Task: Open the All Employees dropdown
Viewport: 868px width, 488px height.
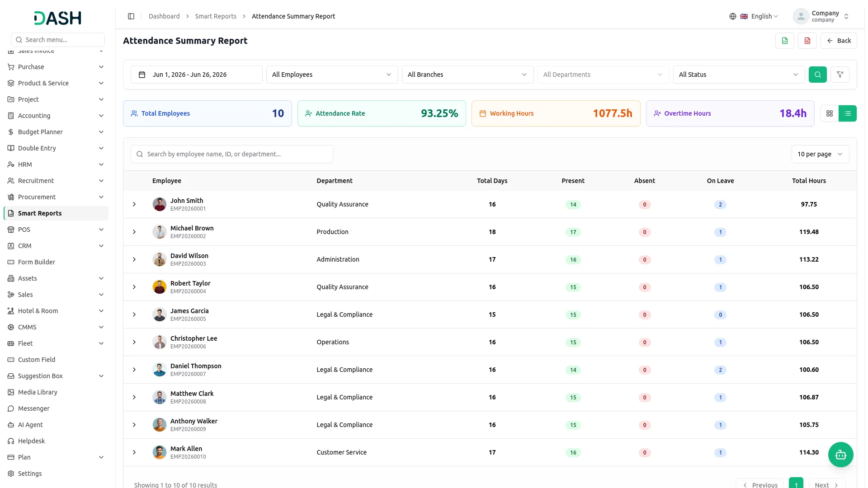Action: click(x=332, y=75)
